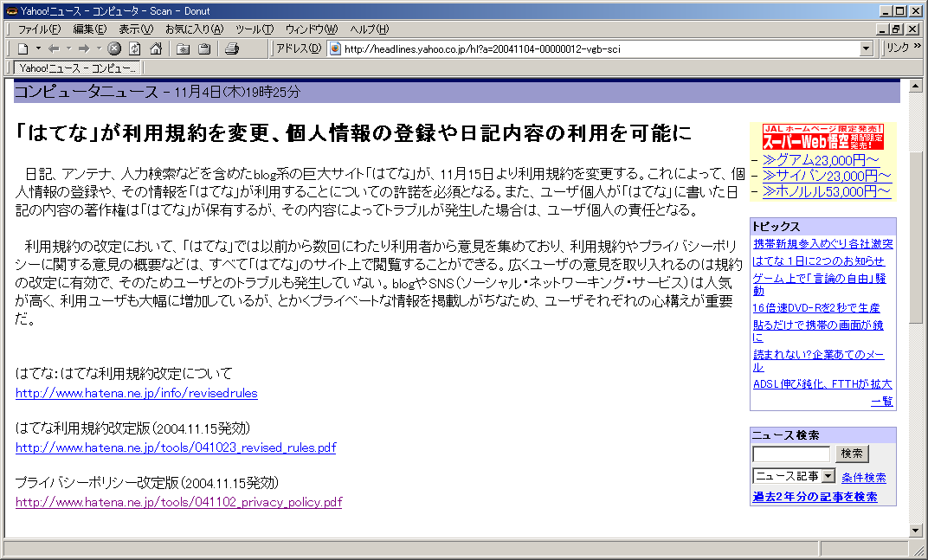Open the Back history dropdown arrow

pyautogui.click(x=68, y=48)
